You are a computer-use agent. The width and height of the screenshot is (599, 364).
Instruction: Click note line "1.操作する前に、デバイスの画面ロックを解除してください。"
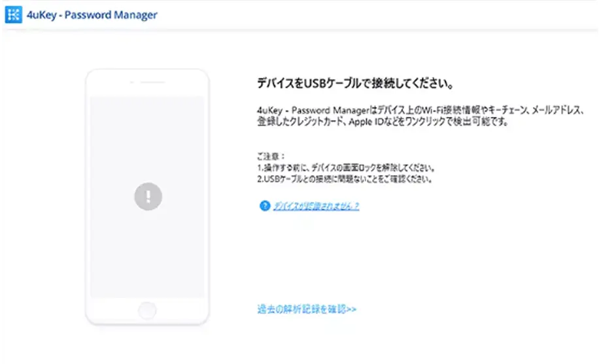pos(346,168)
